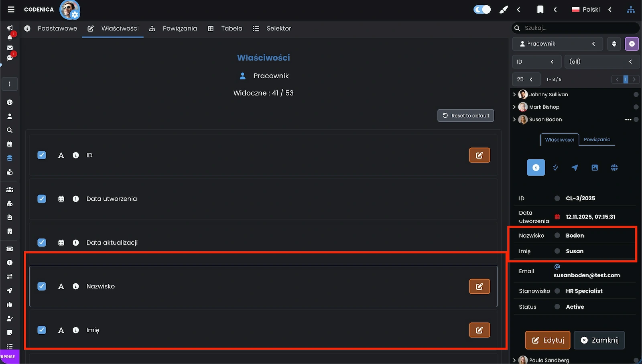The width and height of the screenshot is (642, 364).
Task: Click the Reset to default button
Action: click(x=465, y=116)
